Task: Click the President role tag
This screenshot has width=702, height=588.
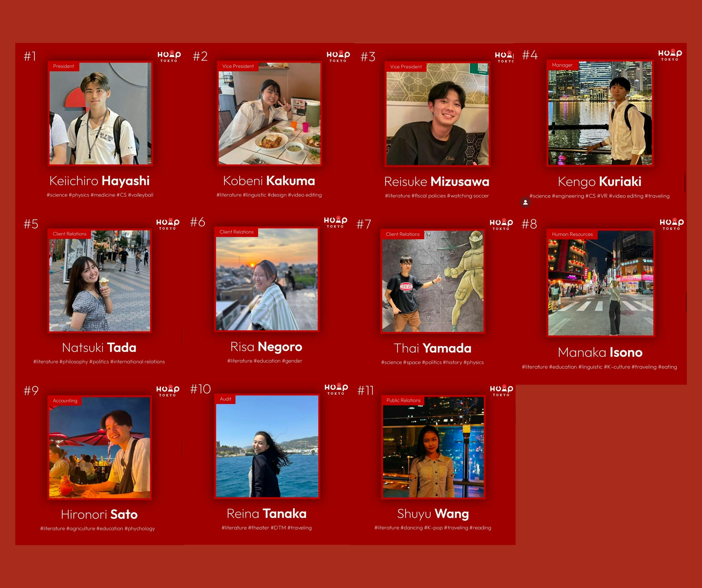Action: pyautogui.click(x=64, y=66)
